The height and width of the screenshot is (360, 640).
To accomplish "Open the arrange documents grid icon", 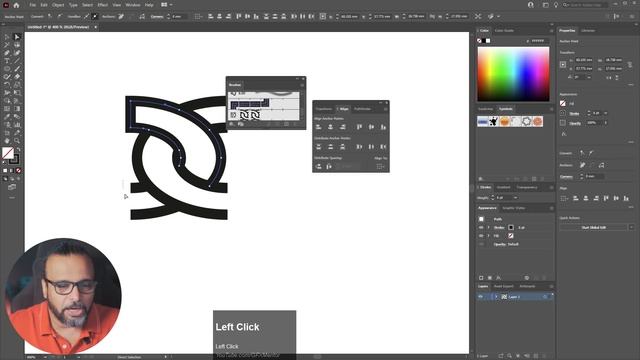I will (x=164, y=5).
